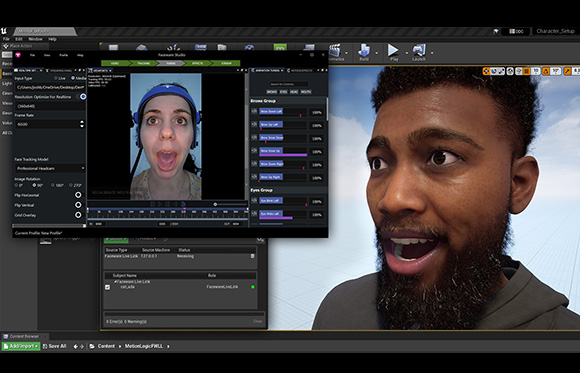This screenshot has height=373, width=580.
Task: Click the loop playback icon below the video
Action: (x=183, y=204)
